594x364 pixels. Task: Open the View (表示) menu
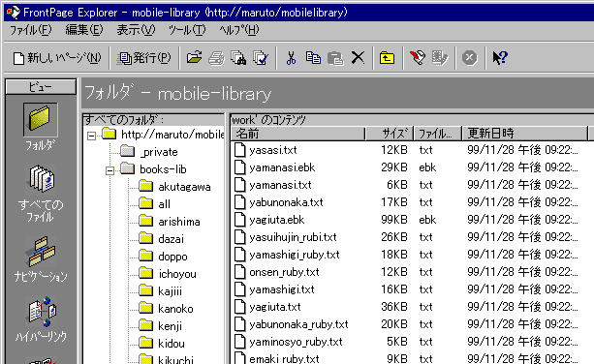click(x=136, y=30)
